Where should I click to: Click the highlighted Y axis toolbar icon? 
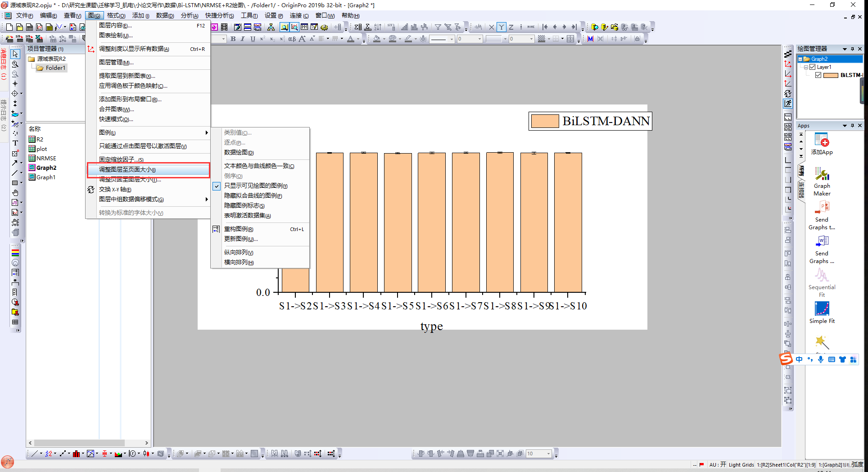click(501, 27)
